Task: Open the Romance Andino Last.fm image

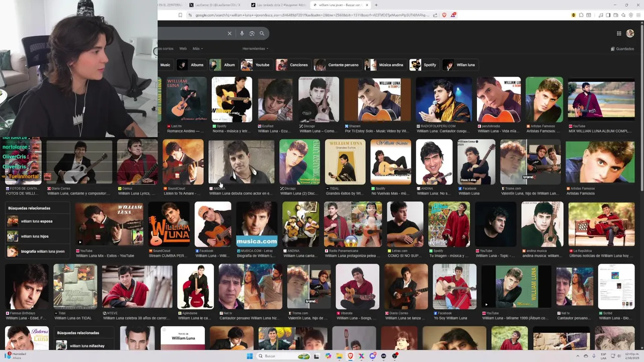Action: coord(186,99)
